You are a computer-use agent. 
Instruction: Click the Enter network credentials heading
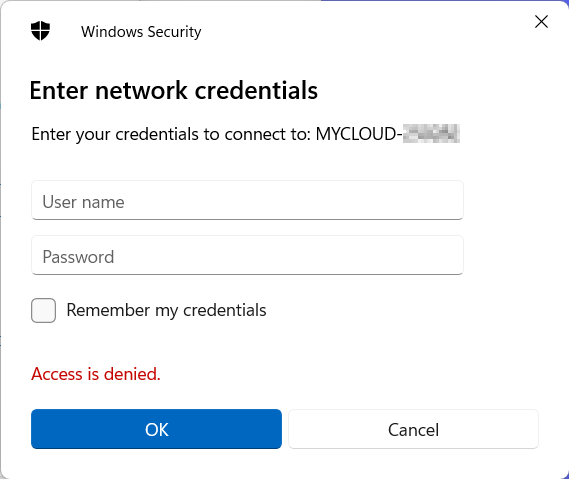pyautogui.click(x=173, y=90)
